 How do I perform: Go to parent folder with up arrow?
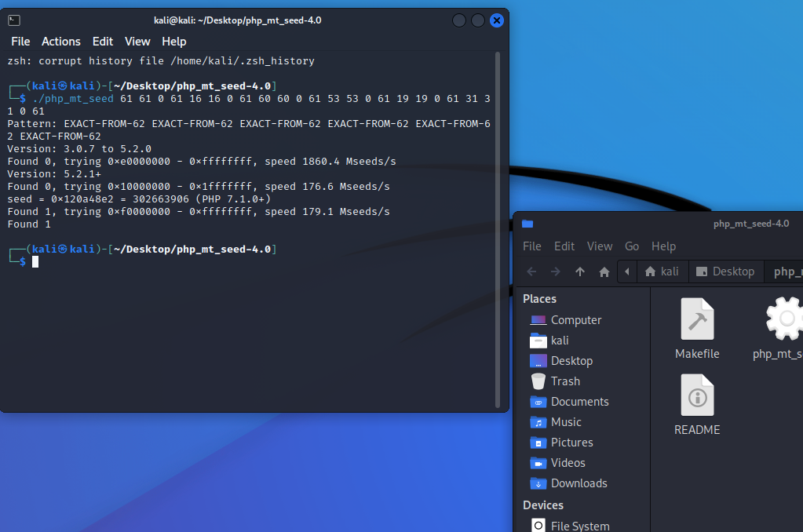pyautogui.click(x=580, y=271)
